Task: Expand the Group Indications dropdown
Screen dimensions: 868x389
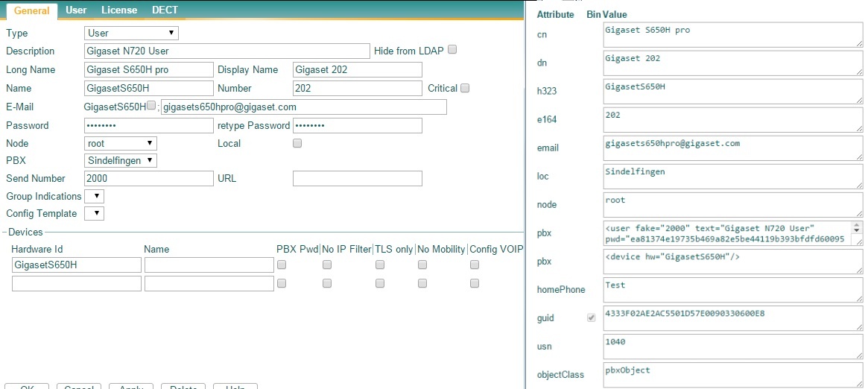Action: tap(94, 196)
